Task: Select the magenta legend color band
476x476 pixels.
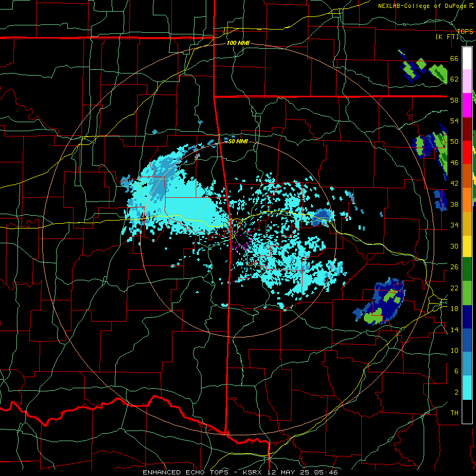Action: point(467,105)
